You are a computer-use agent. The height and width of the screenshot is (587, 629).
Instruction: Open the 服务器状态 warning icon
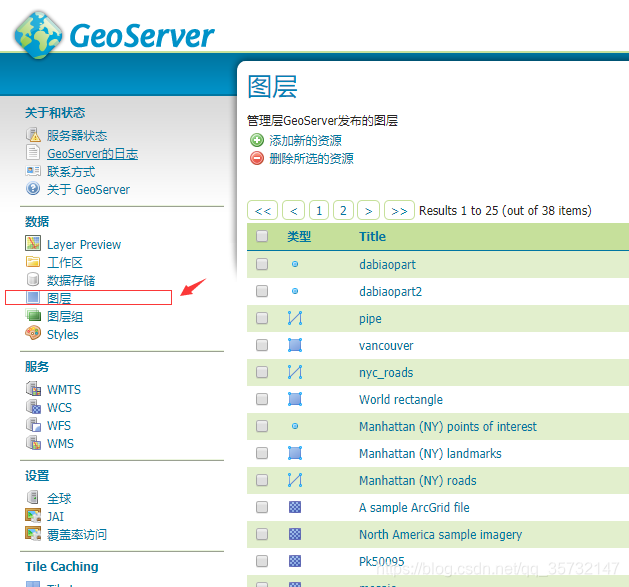tap(33, 135)
